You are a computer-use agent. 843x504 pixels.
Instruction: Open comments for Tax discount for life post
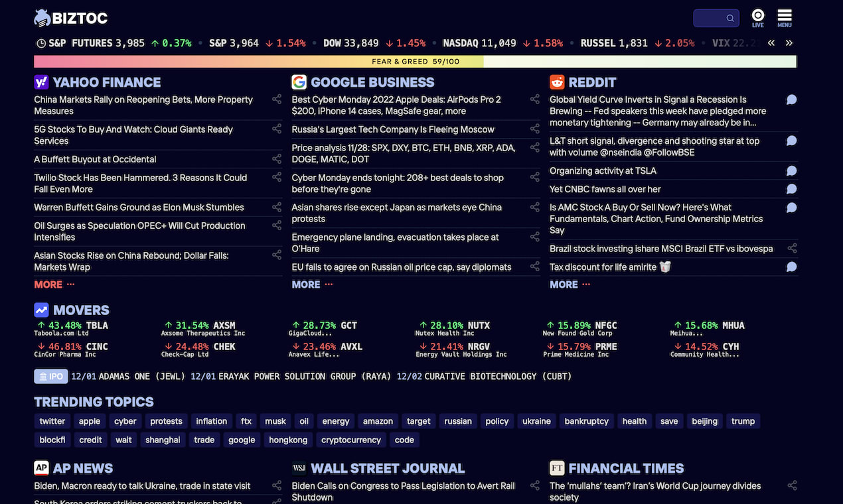pyautogui.click(x=792, y=267)
